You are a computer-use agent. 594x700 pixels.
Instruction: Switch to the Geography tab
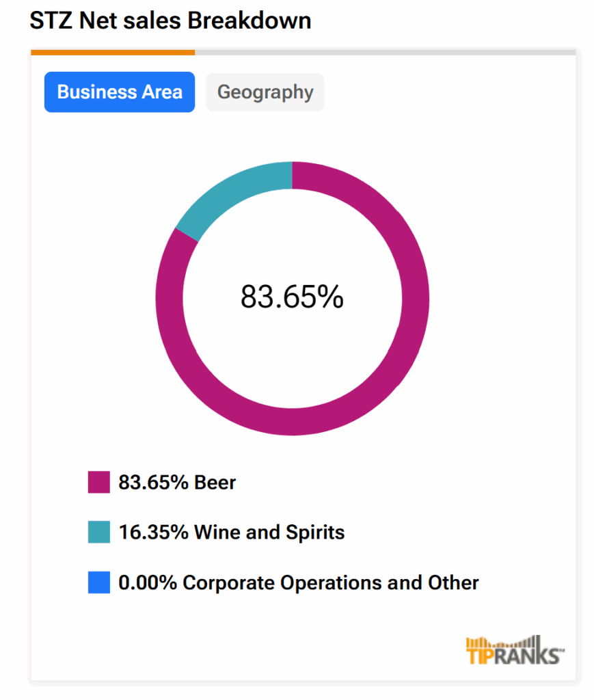tap(265, 92)
